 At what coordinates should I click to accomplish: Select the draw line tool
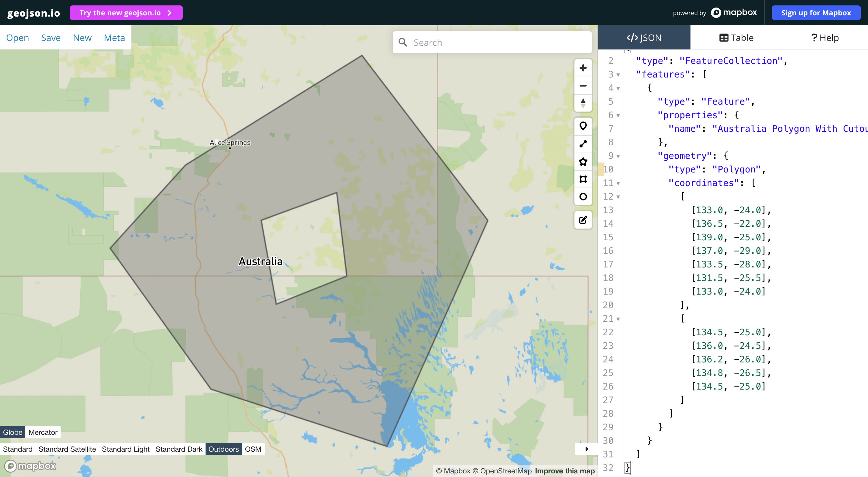pyautogui.click(x=583, y=144)
